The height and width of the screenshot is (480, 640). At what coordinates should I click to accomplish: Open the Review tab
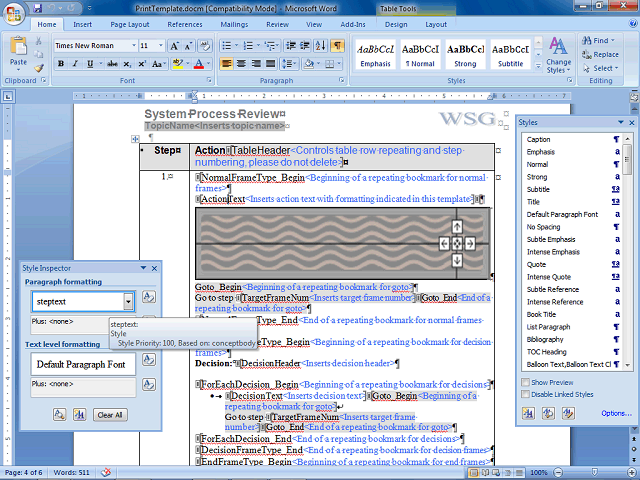[278, 24]
